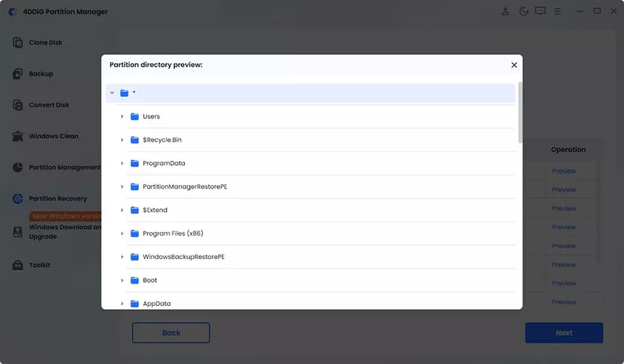Viewport: 624px width, 364px height.
Task: Click the Next button
Action: (x=564, y=333)
